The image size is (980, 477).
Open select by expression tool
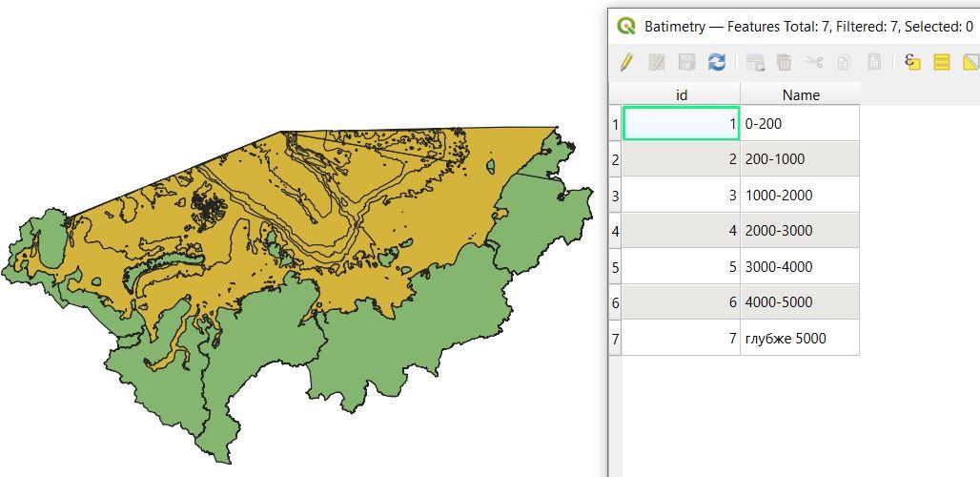pyautogui.click(x=912, y=62)
